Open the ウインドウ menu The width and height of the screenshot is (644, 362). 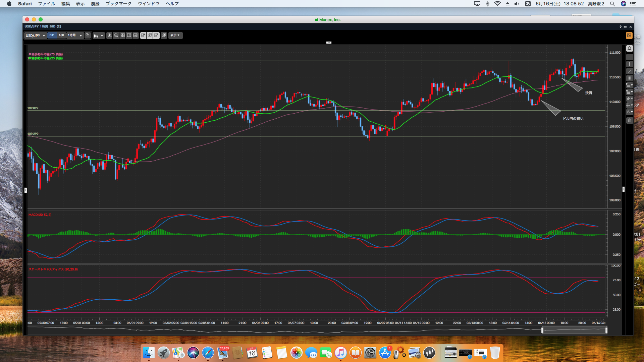[149, 4]
